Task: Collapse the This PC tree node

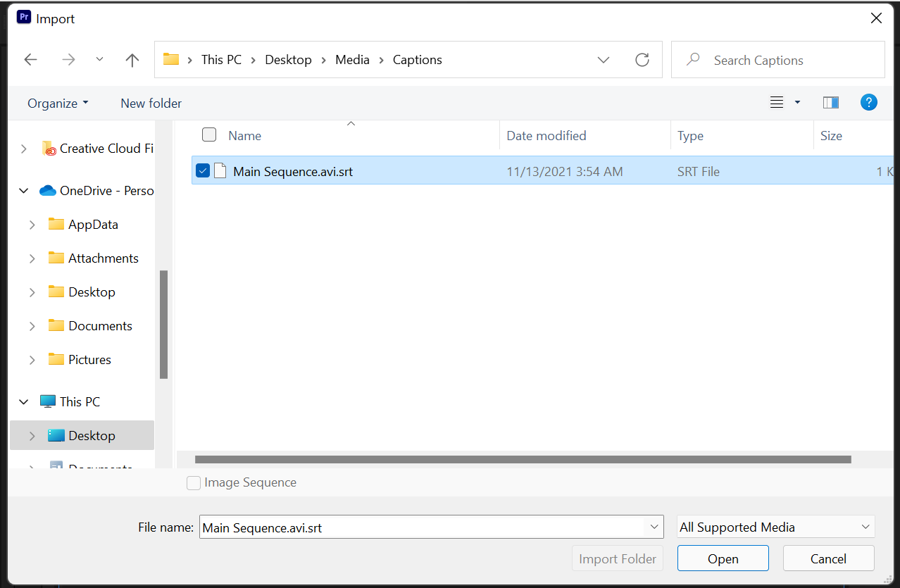Action: coord(24,402)
